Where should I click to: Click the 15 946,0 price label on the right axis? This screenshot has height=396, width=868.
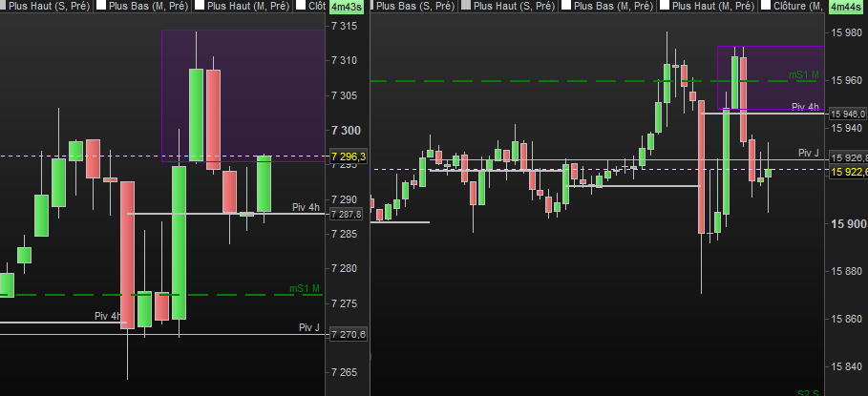[848, 114]
